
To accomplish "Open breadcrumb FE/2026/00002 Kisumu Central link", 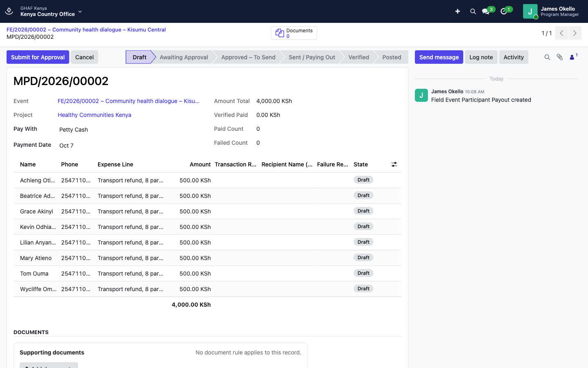I will (x=86, y=30).
